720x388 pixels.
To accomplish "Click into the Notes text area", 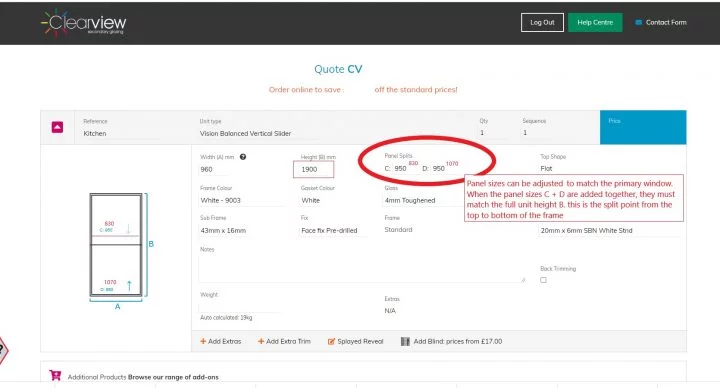I will (362, 269).
